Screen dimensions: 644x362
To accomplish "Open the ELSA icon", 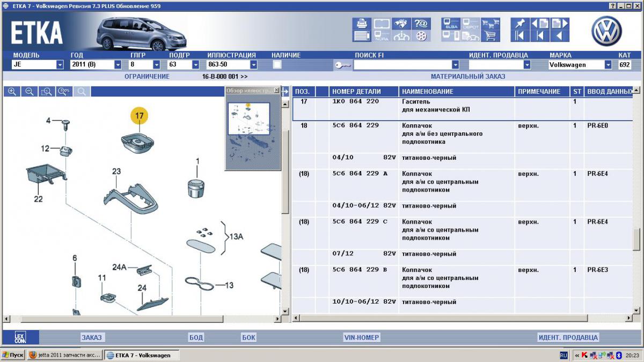I will click(450, 24).
